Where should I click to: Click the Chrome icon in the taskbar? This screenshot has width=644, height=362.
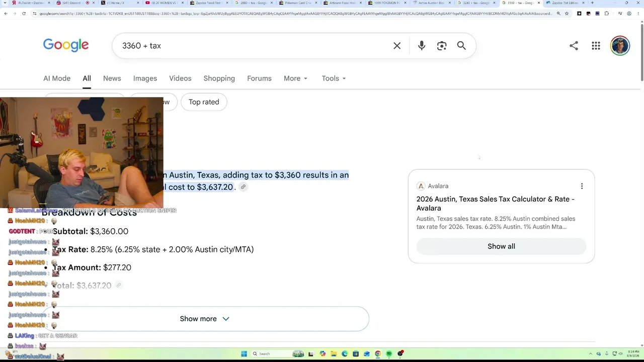378,353
